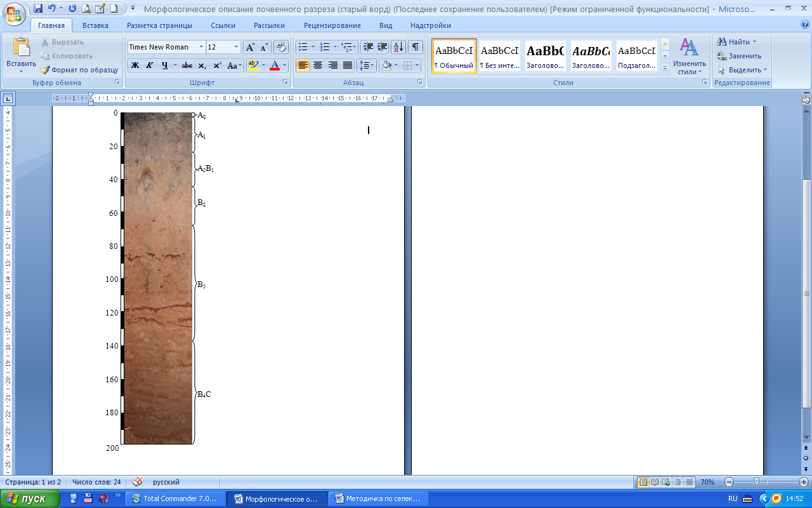The image size is (812, 508).
Task: Undo the last action
Action: (x=51, y=9)
